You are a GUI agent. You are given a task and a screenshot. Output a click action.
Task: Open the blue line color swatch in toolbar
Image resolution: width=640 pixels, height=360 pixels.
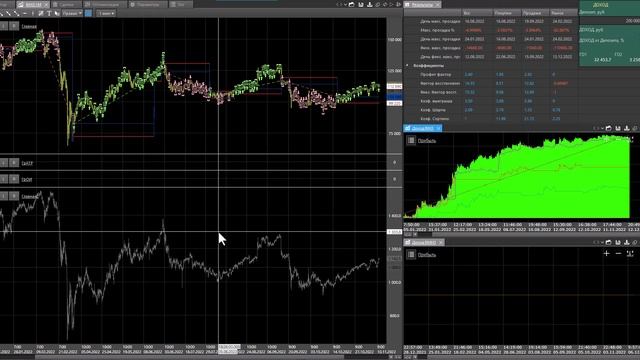pyautogui.click(x=88, y=13)
